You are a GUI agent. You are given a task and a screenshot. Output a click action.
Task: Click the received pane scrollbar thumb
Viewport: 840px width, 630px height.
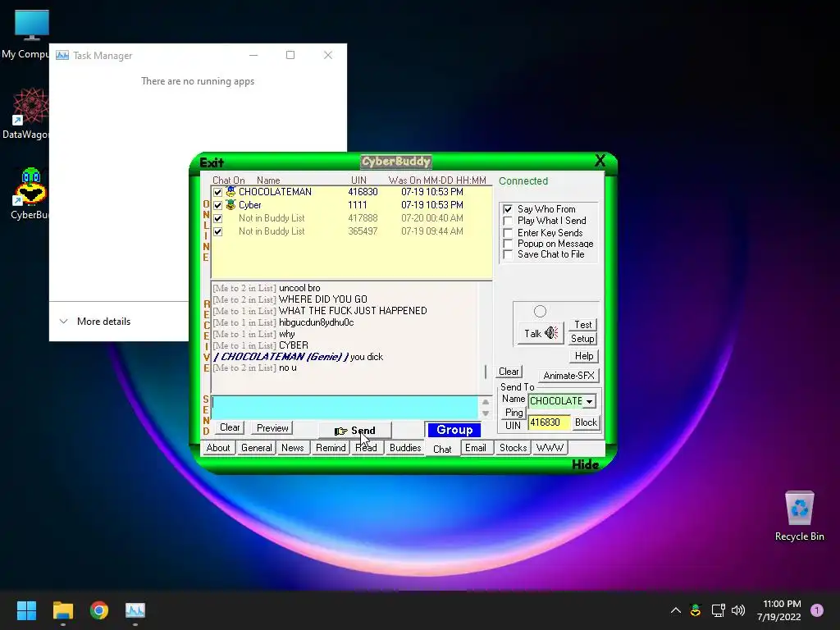(x=486, y=372)
